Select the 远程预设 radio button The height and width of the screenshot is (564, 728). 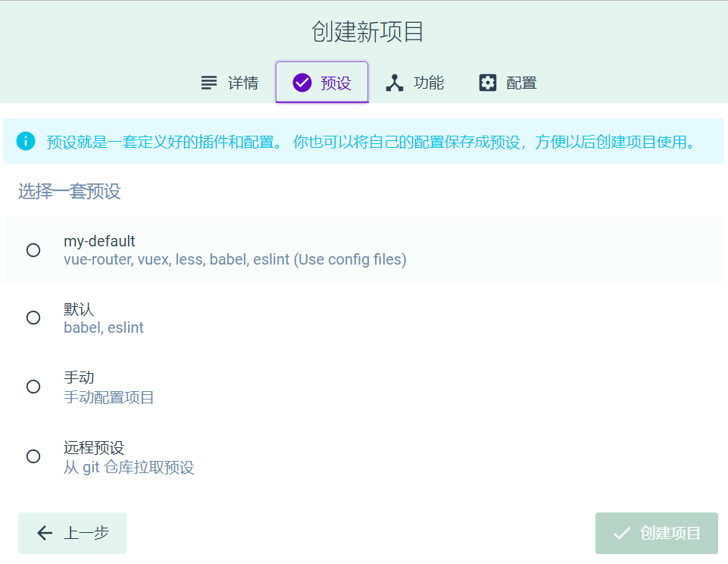pos(33,456)
